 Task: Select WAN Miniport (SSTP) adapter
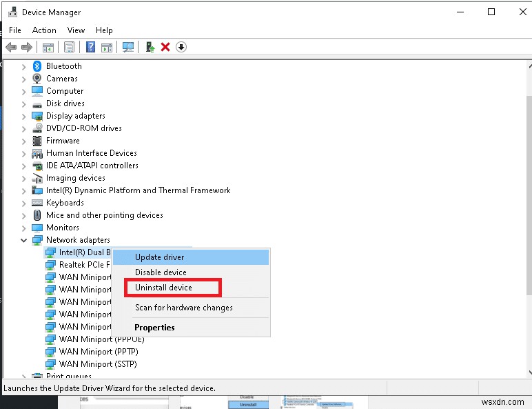point(98,364)
